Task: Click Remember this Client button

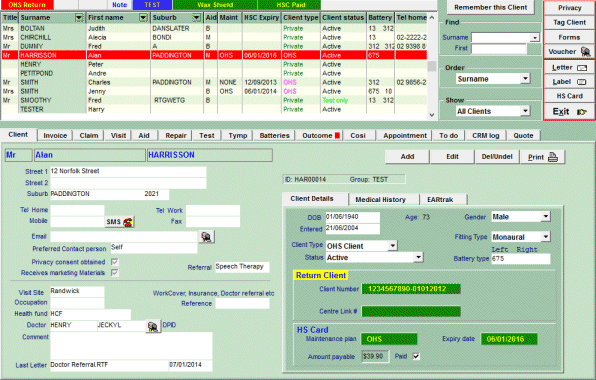Action: tap(490, 8)
